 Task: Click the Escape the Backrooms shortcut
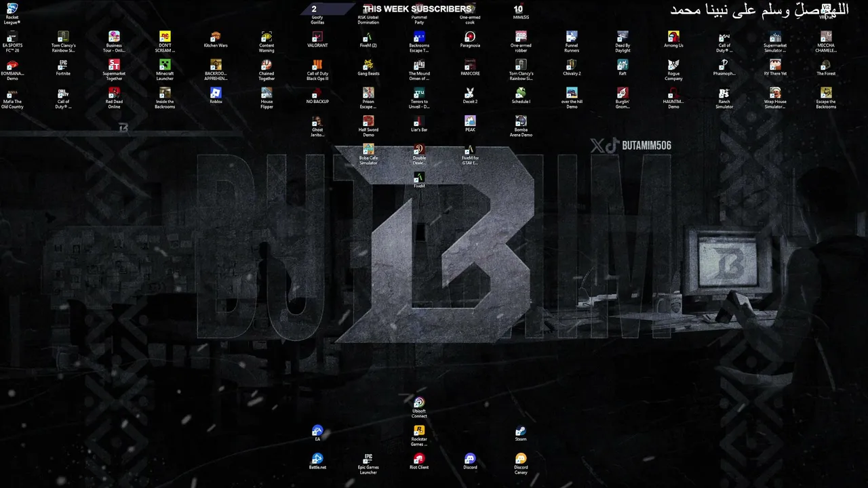tap(826, 98)
